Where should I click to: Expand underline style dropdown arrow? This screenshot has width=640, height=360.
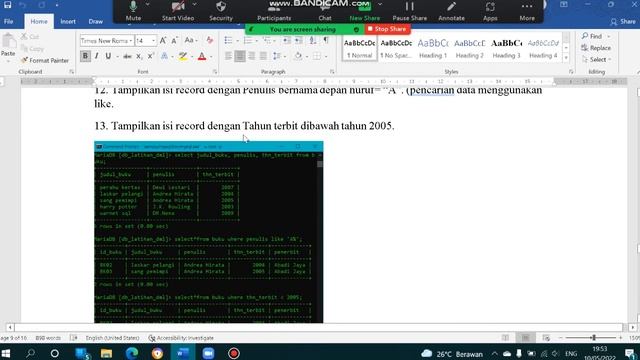(117, 56)
